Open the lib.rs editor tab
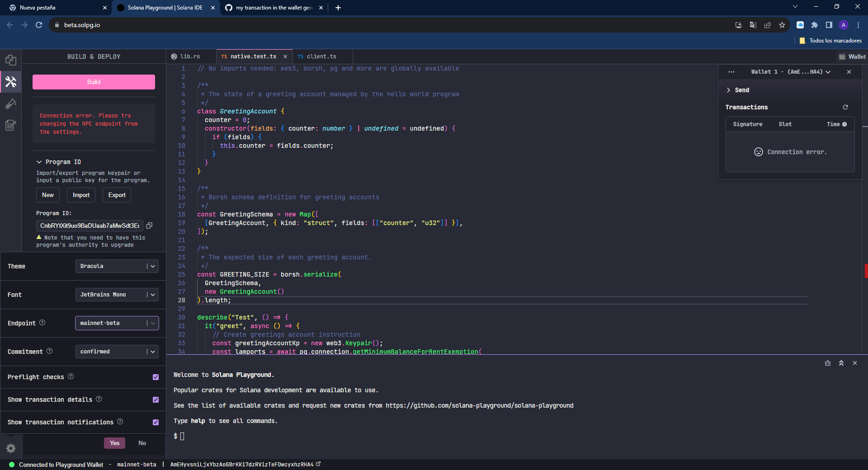Image resolution: width=868 pixels, height=470 pixels. tap(190, 56)
